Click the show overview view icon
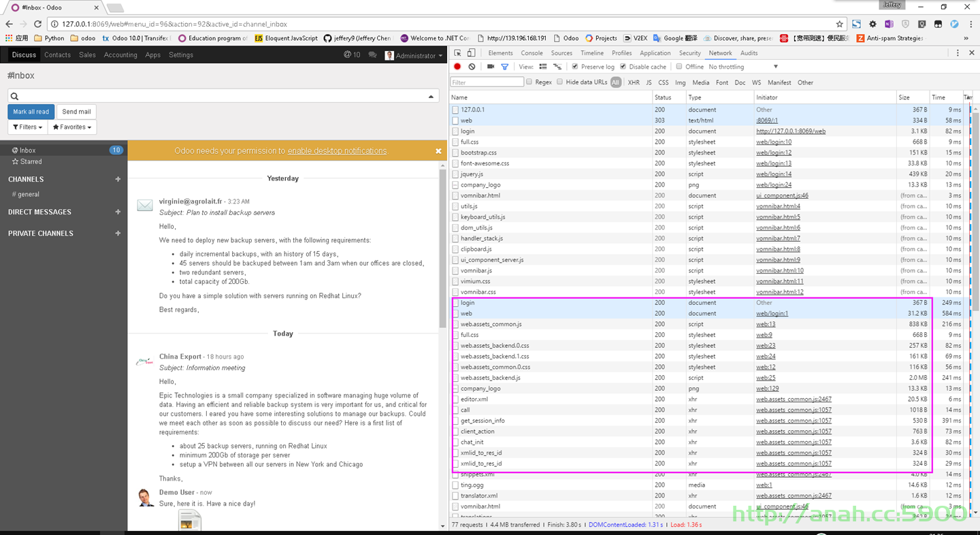 pyautogui.click(x=557, y=67)
